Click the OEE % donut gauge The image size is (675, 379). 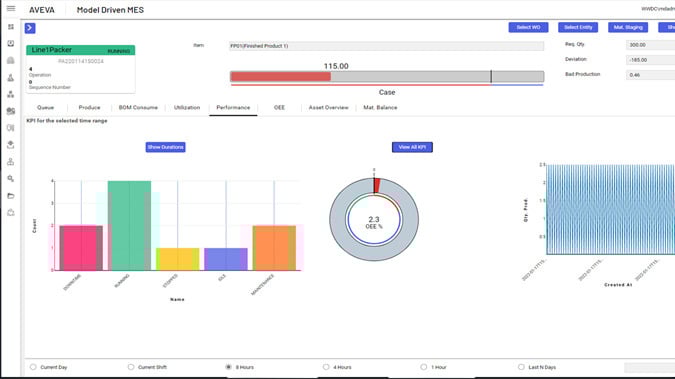pyautogui.click(x=374, y=219)
